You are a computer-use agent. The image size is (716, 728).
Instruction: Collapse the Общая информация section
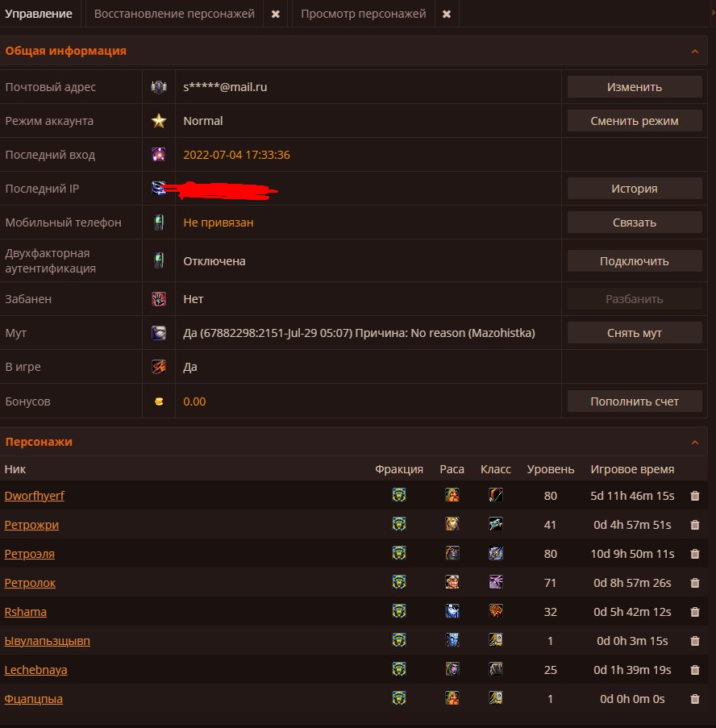694,52
